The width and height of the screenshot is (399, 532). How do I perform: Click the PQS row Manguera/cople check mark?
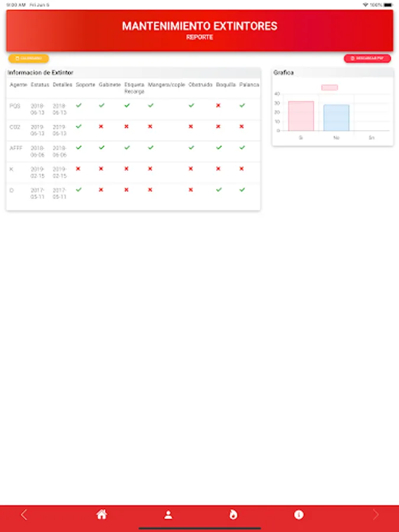pos(151,106)
